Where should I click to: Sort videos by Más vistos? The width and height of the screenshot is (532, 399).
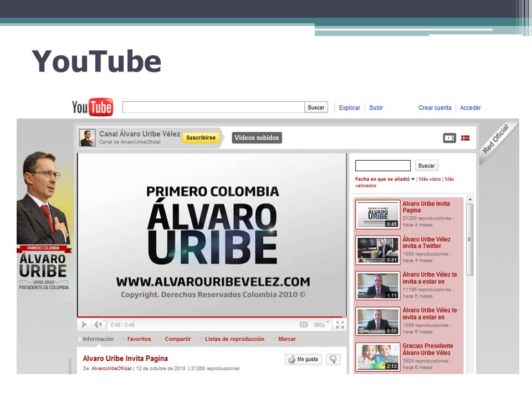pyautogui.click(x=430, y=179)
